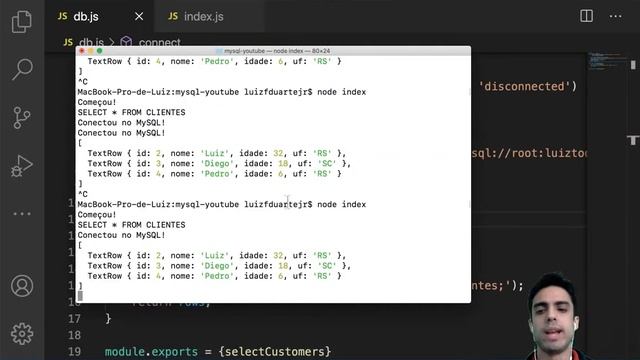This screenshot has height=360, width=640.
Task: Click the last 'SELECT * FROM CLIENTES' terminal line
Action: (x=131, y=225)
